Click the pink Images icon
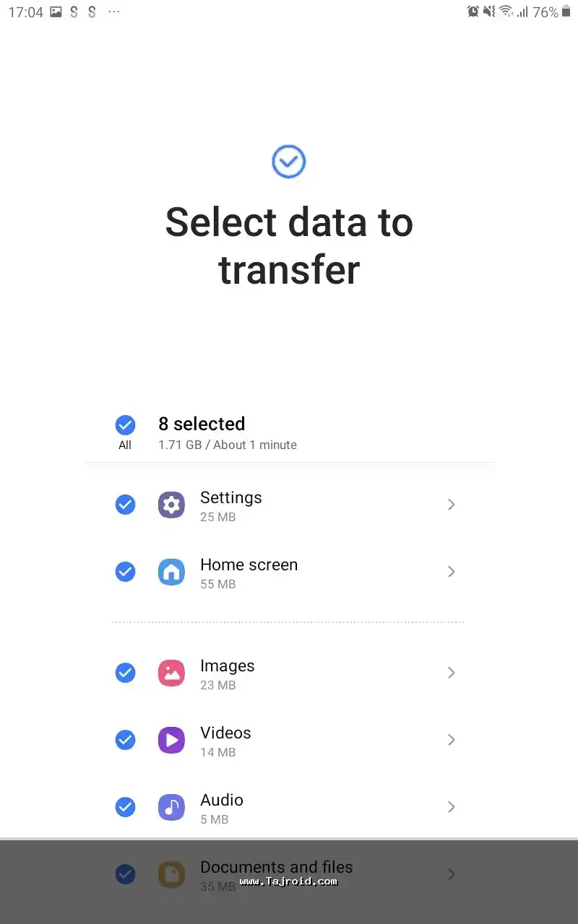The height and width of the screenshot is (924, 578). pyautogui.click(x=171, y=673)
